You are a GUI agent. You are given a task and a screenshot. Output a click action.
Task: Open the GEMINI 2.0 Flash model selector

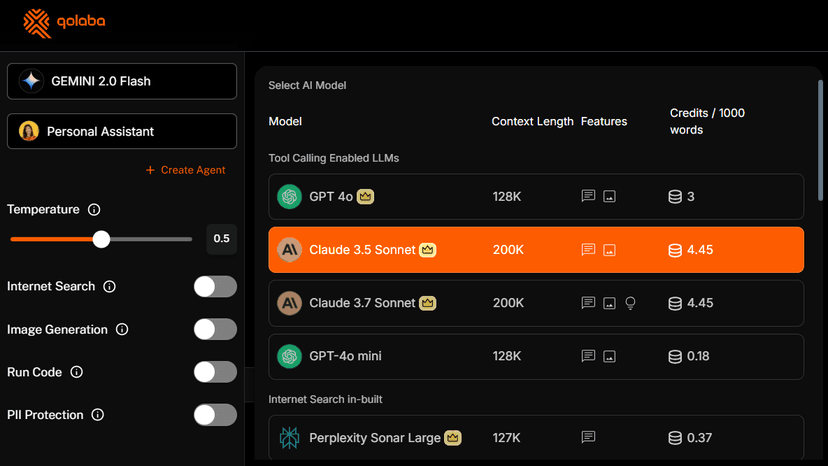[x=122, y=81]
